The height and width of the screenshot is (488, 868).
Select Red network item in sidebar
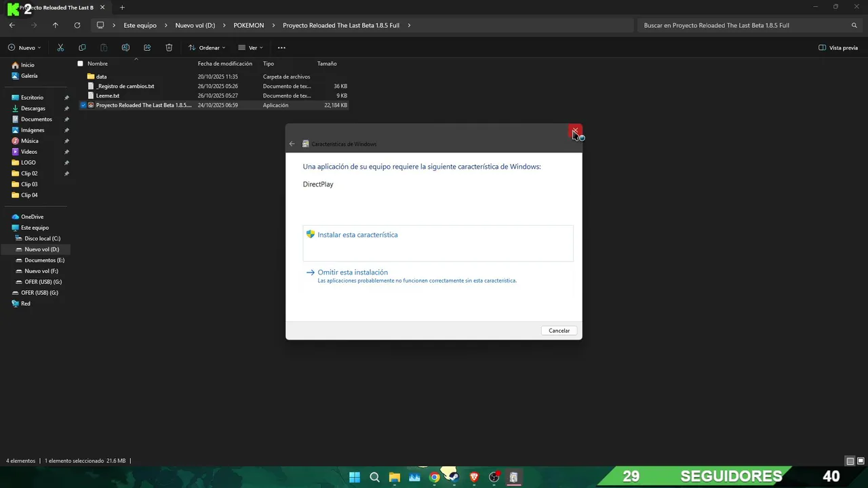click(26, 304)
